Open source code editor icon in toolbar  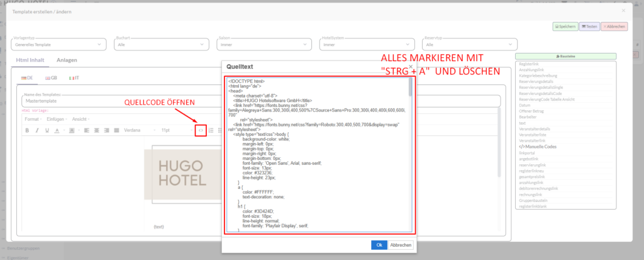201,130
